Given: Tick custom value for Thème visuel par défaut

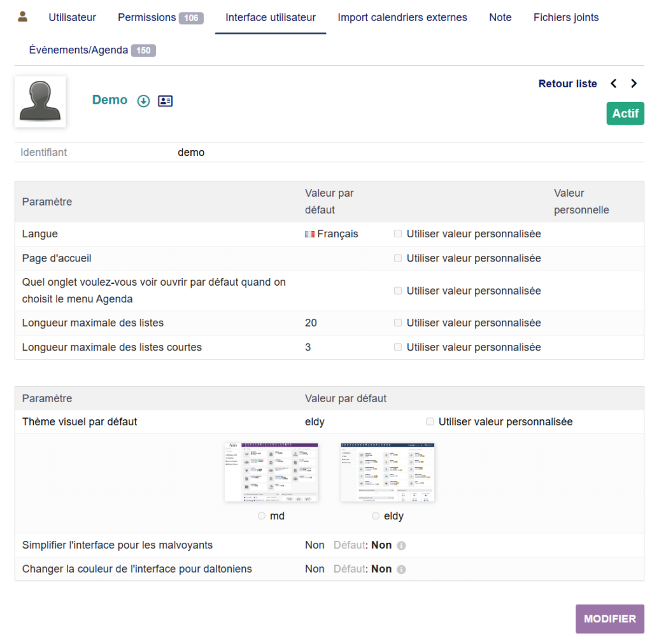Looking at the screenshot, I should (430, 421).
